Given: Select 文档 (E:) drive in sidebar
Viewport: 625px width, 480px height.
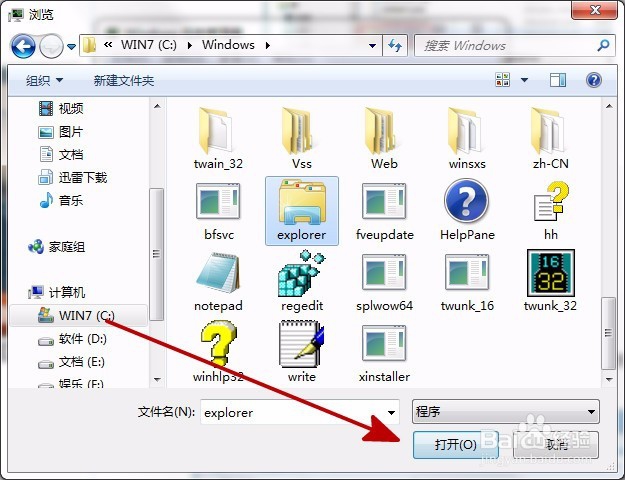Looking at the screenshot, I should (71, 362).
